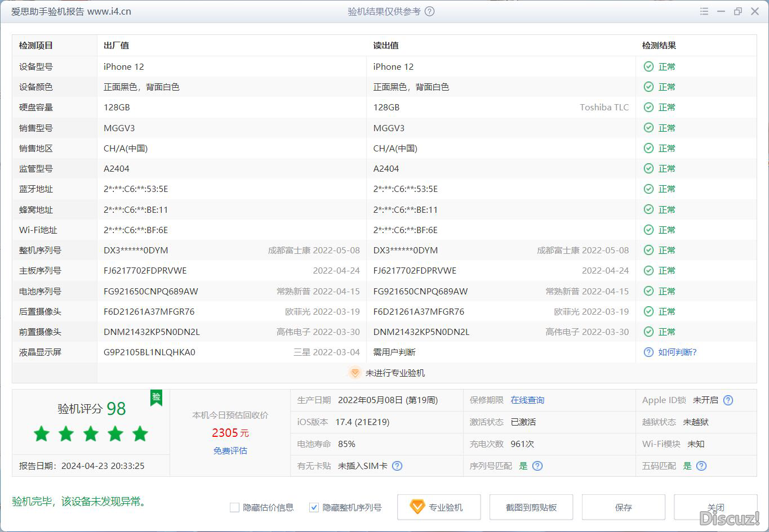The image size is (769, 532).
Task: Click the iOS version 17.4 (21E219)
Action: click(x=362, y=422)
